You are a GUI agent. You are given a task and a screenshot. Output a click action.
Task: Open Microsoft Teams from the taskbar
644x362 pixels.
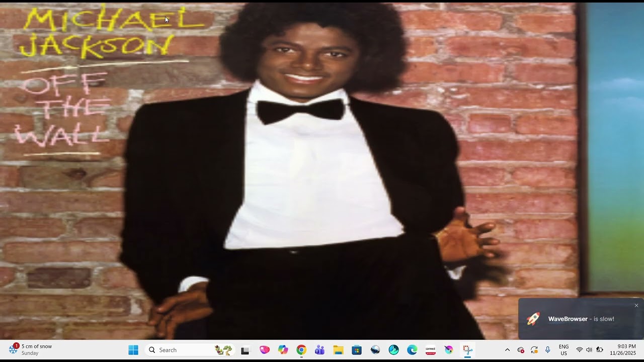click(319, 350)
